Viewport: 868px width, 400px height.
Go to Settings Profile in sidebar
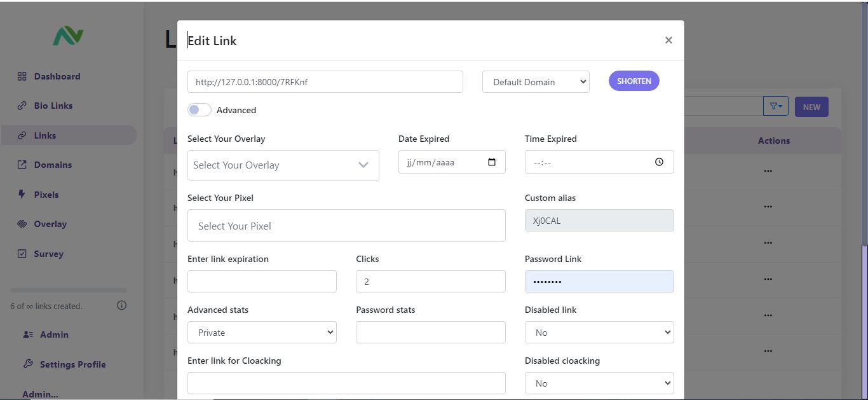pyautogui.click(x=72, y=364)
